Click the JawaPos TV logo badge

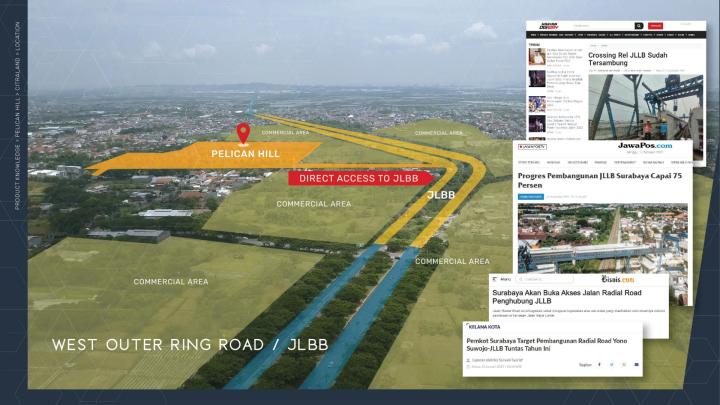tap(533, 147)
